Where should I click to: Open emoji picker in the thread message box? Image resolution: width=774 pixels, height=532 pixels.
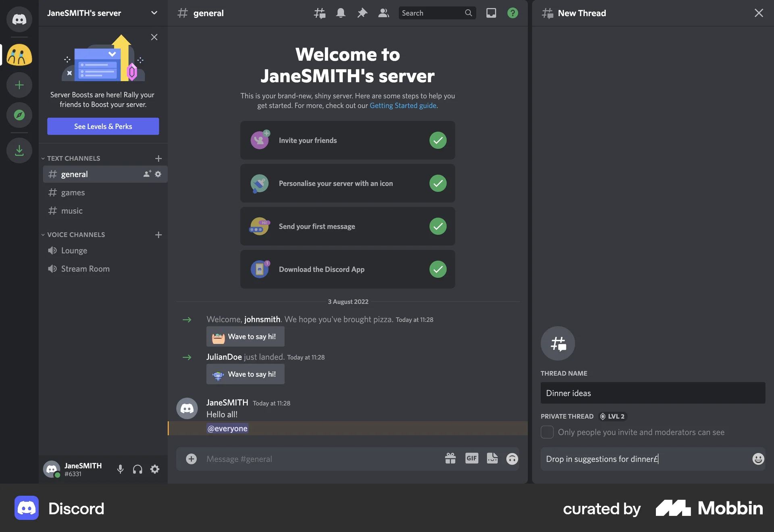tap(758, 459)
